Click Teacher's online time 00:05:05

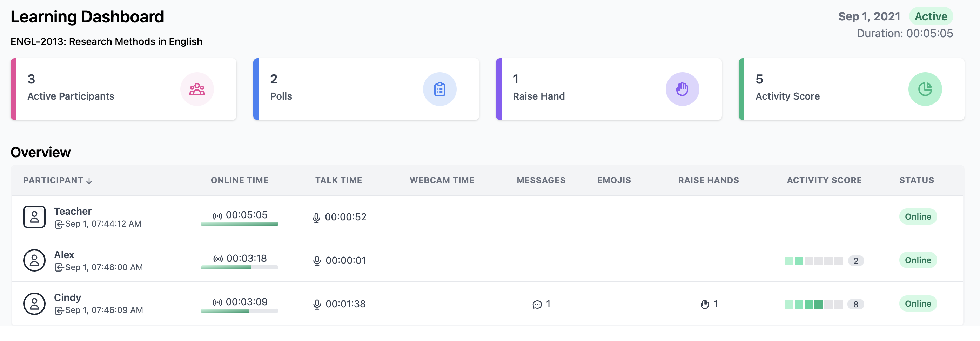coord(247,215)
